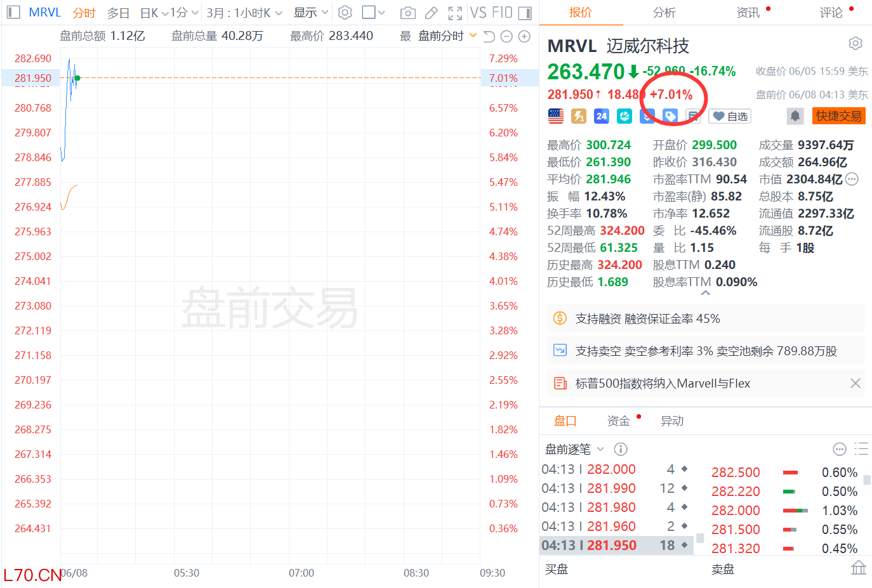Click the 04:13 282.000 trade row
The height and width of the screenshot is (588, 872).
click(x=615, y=469)
